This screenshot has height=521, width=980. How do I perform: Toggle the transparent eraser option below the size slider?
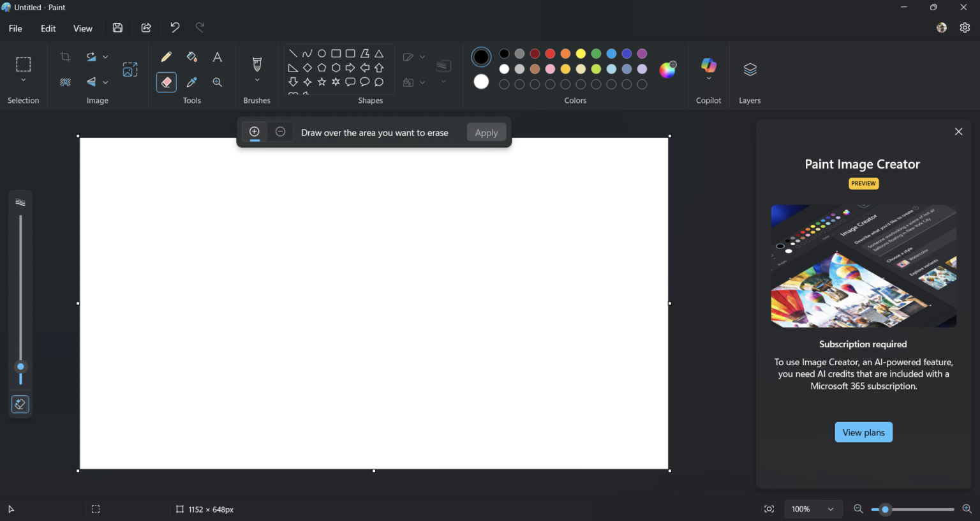tap(20, 404)
